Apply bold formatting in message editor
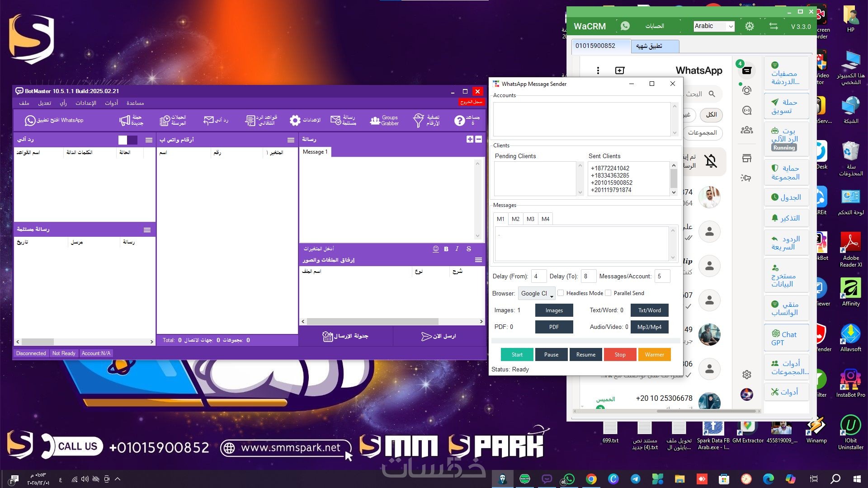 coord(446,249)
